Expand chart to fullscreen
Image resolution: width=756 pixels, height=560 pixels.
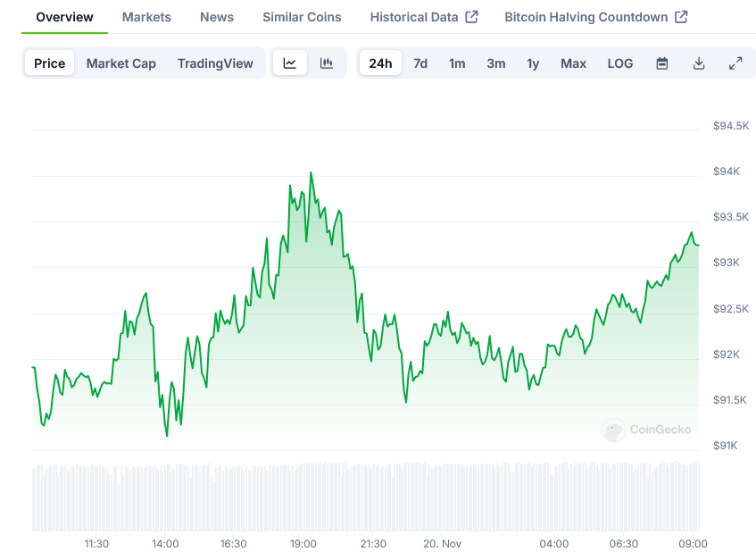pyautogui.click(x=735, y=63)
